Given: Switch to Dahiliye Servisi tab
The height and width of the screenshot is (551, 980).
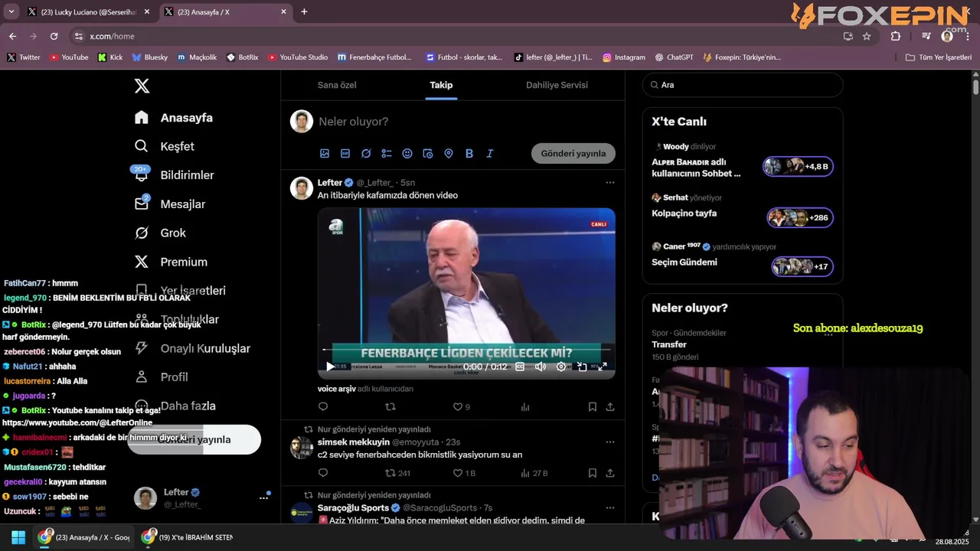Looking at the screenshot, I should pyautogui.click(x=557, y=85).
